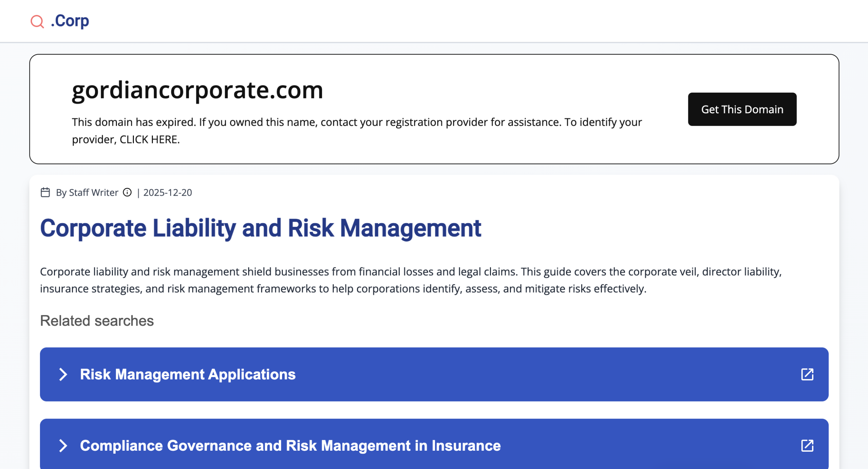Expand Compliance Governance and Risk Management in Insurance

point(290,446)
